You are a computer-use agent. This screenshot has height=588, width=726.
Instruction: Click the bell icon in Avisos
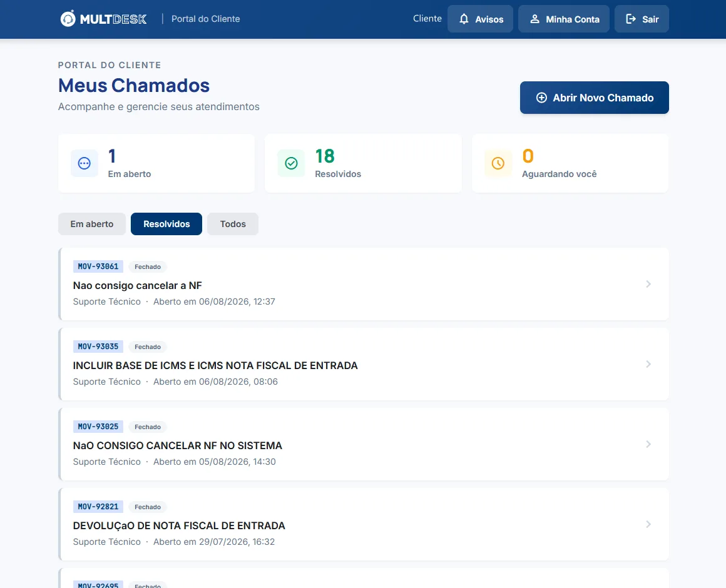[464, 19]
